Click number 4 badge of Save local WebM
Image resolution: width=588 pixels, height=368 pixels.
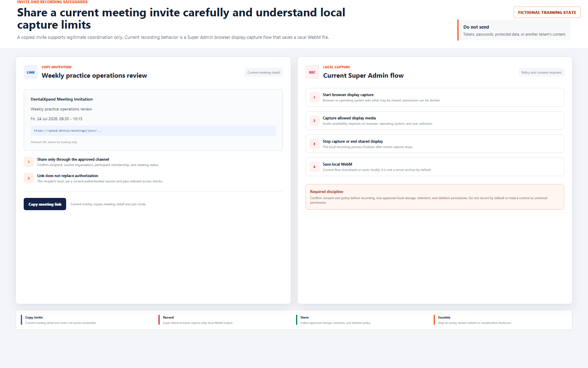[x=314, y=167]
